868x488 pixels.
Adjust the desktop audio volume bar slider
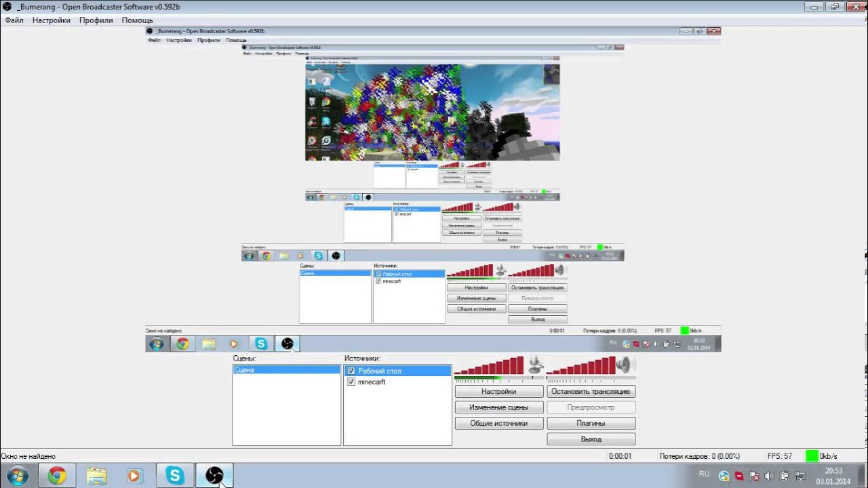click(580, 365)
